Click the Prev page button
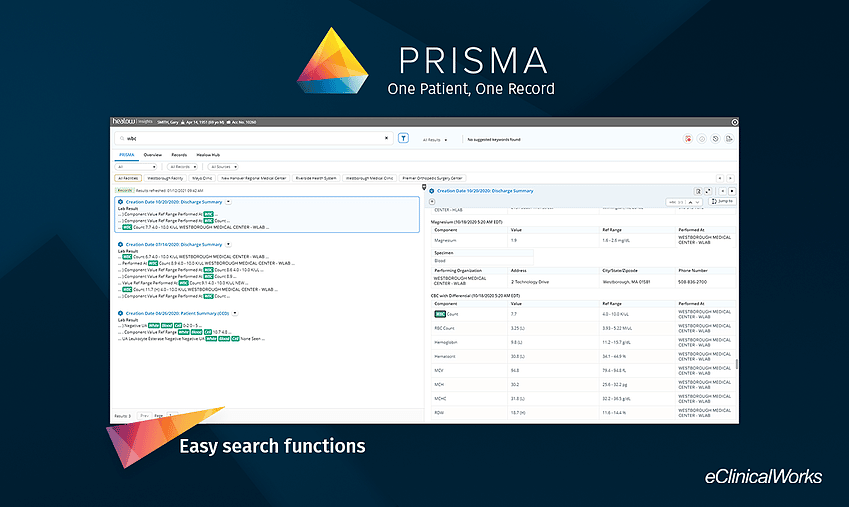Viewport: 849px width, 507px height. (144, 415)
